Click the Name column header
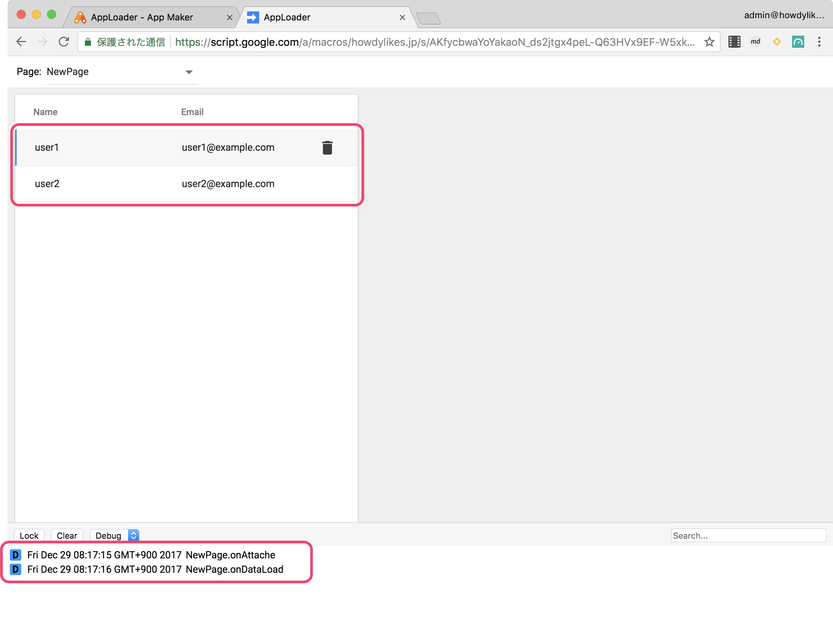 [x=45, y=112]
